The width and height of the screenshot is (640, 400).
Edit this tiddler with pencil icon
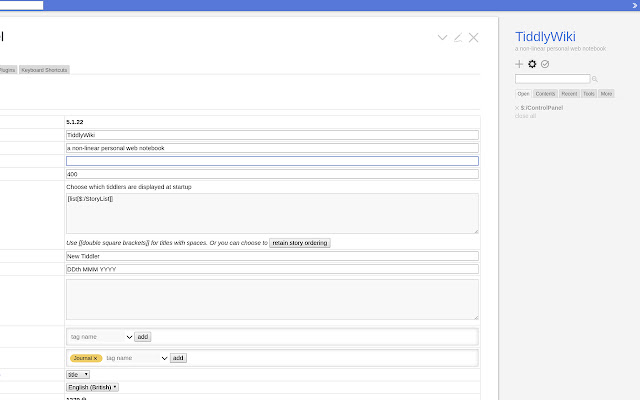458,38
